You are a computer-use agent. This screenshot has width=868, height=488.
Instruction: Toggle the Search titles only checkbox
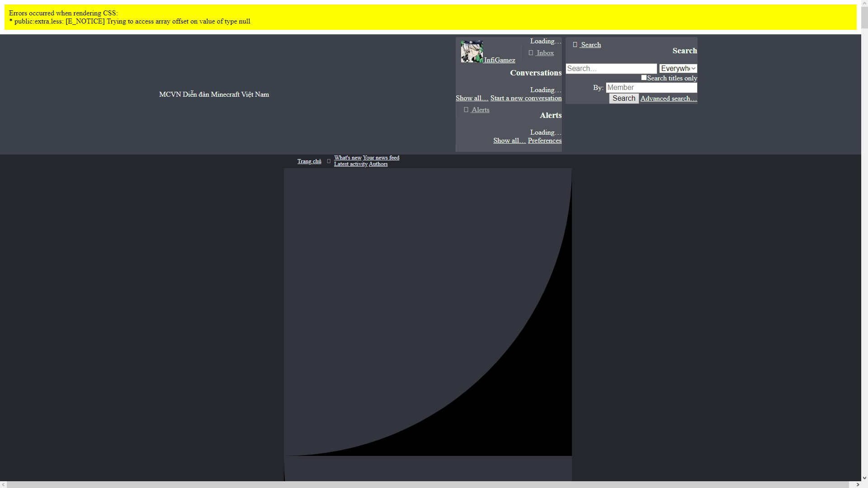pyautogui.click(x=644, y=78)
